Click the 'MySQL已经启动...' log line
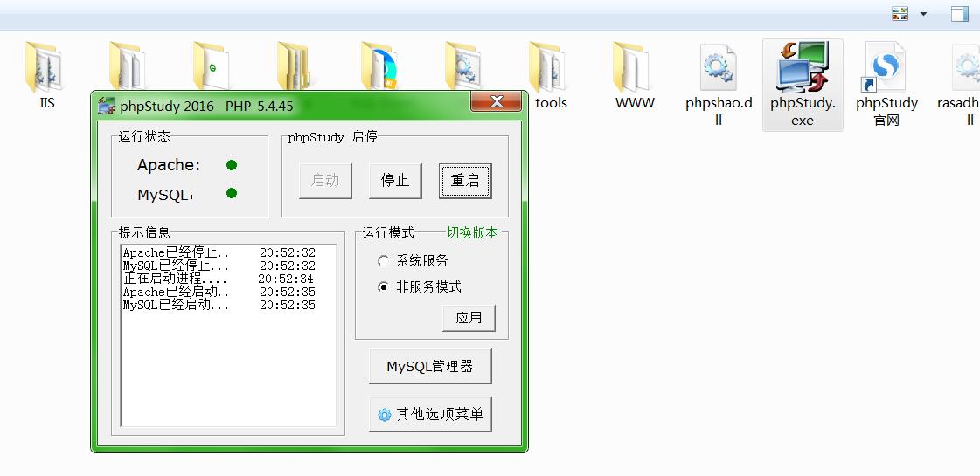Screen dimensions: 980x476 pos(219,306)
